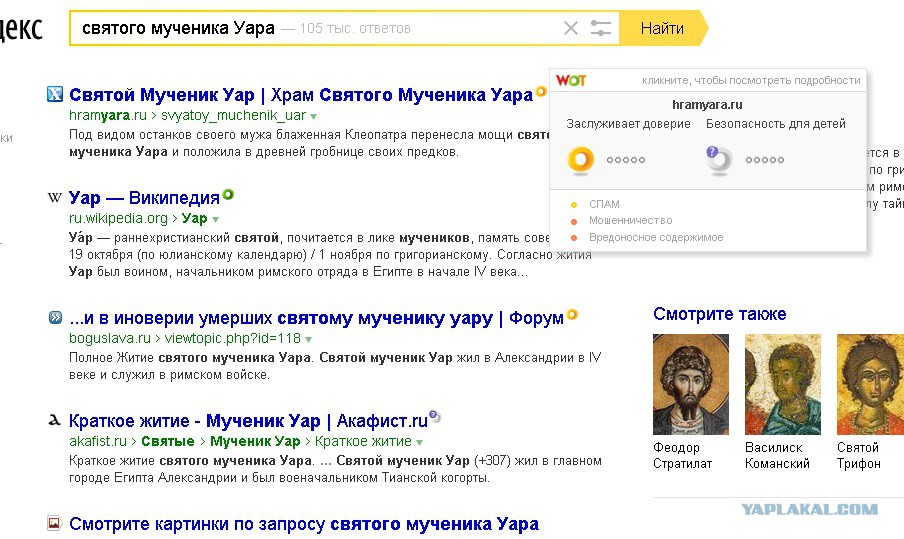Viewport: 904px width, 539px height.
Task: Click the boguslava.ru green URL
Action: [x=110, y=338]
